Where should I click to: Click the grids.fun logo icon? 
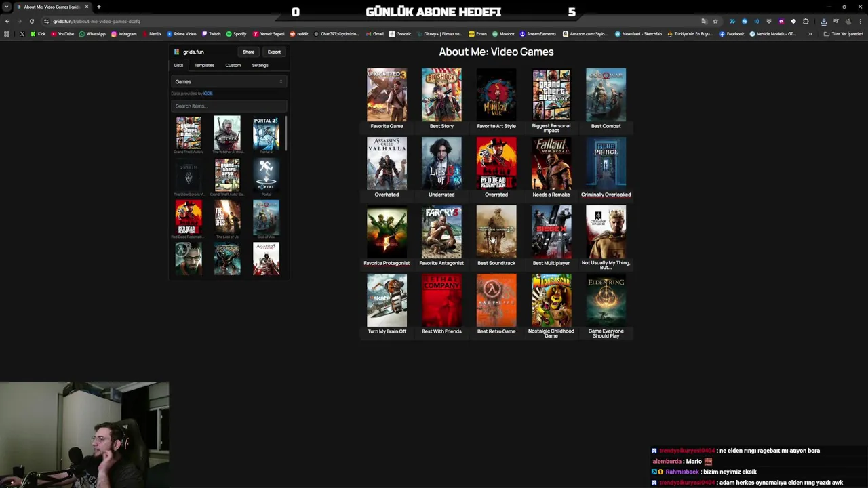pyautogui.click(x=176, y=52)
